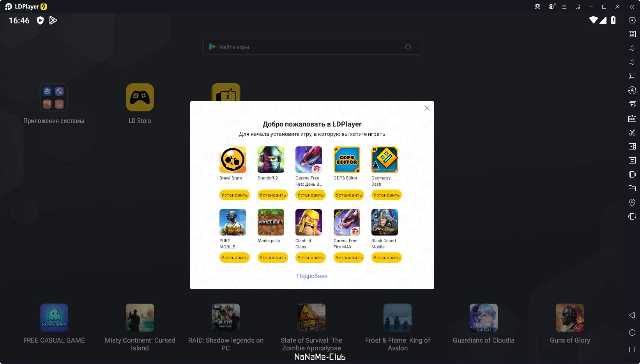Screen dimensions: 640x364
Task: Open the hamburger menu in title bar
Action: [564, 7]
